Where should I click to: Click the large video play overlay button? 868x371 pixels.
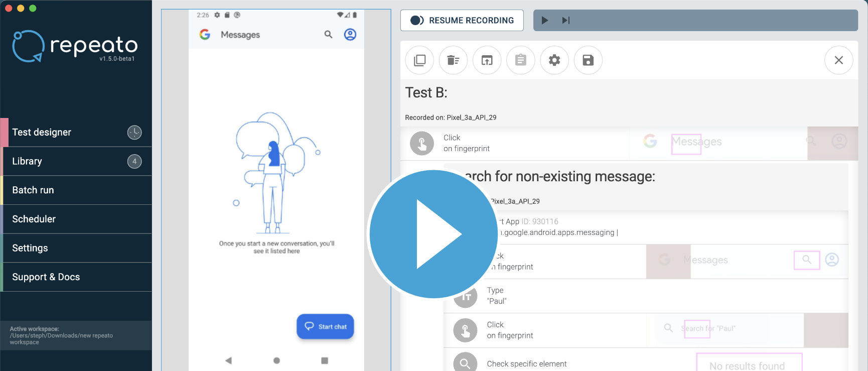(x=433, y=234)
